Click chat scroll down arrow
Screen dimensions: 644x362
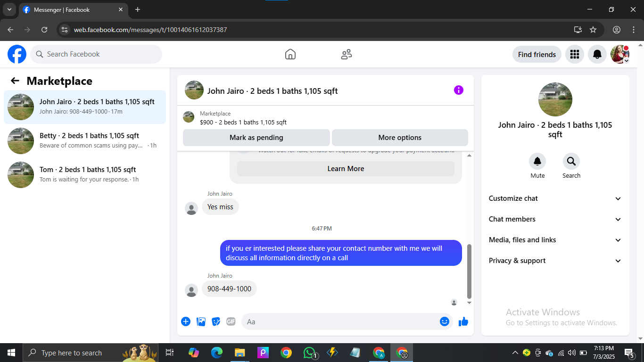tap(469, 303)
